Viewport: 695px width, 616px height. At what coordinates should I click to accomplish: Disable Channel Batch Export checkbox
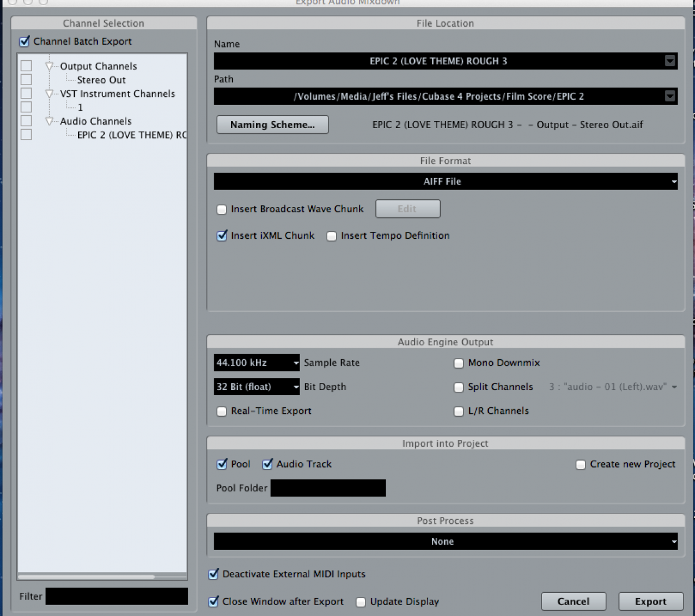(x=24, y=41)
